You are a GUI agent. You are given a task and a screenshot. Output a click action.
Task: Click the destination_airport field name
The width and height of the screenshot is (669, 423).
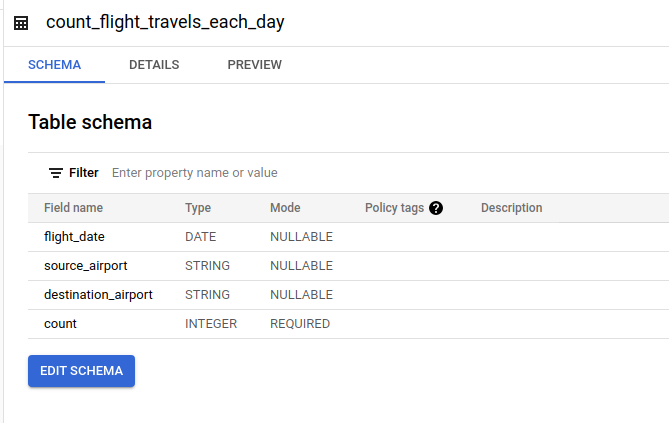98,295
